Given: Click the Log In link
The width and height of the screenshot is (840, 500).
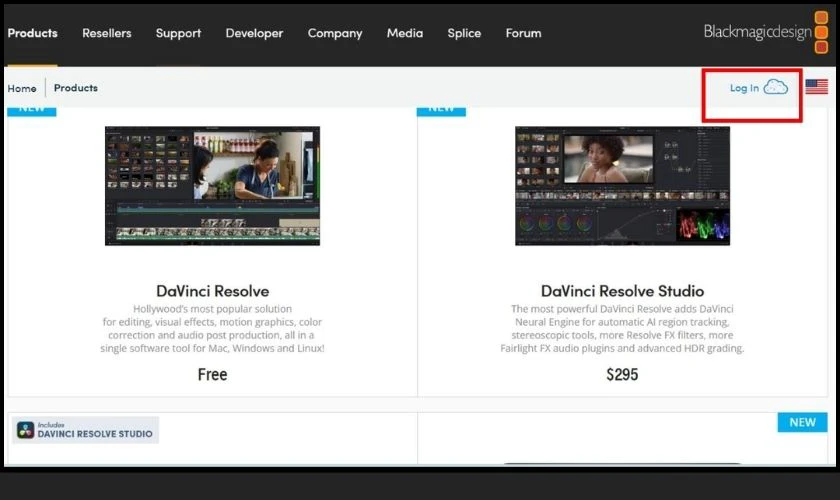Looking at the screenshot, I should point(744,88).
